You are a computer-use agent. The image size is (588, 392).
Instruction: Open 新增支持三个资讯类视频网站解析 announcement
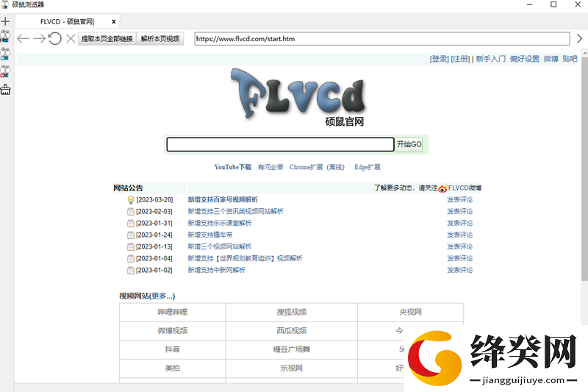click(235, 211)
